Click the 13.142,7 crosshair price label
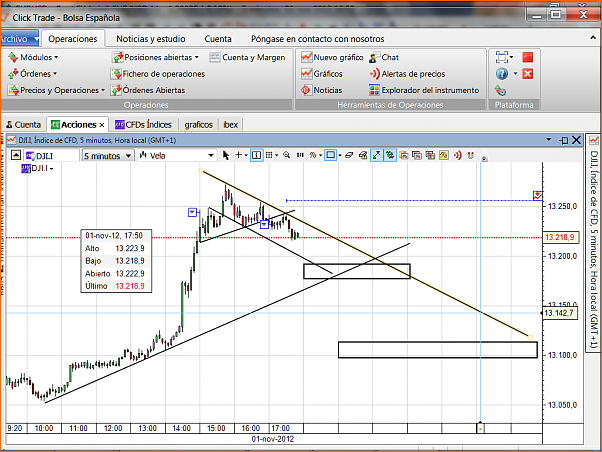Image resolution: width=602 pixels, height=452 pixels. click(559, 313)
